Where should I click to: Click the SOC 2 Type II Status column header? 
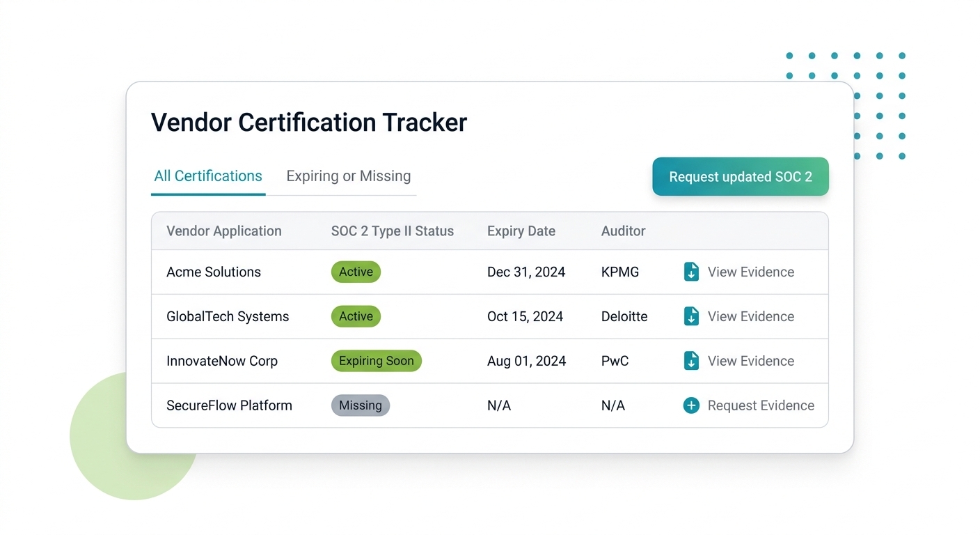[x=393, y=231]
